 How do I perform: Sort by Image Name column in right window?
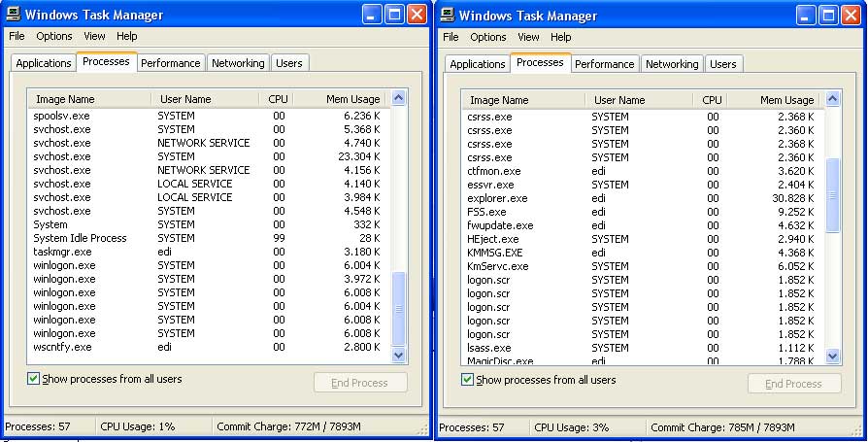(x=523, y=100)
